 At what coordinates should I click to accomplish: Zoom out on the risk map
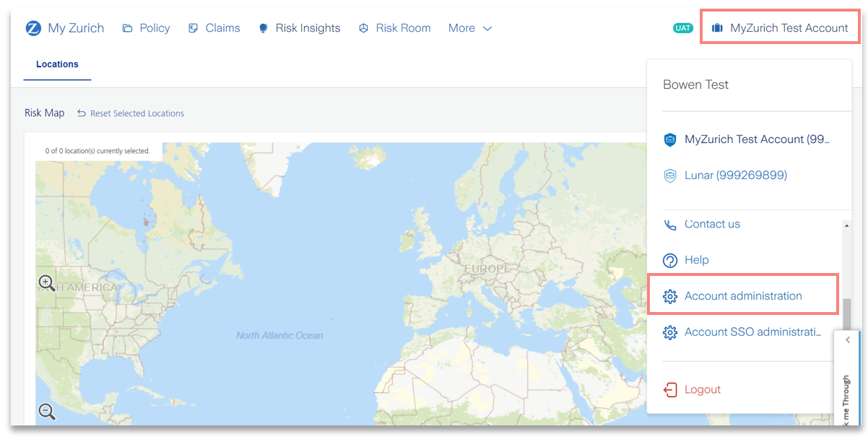click(47, 411)
